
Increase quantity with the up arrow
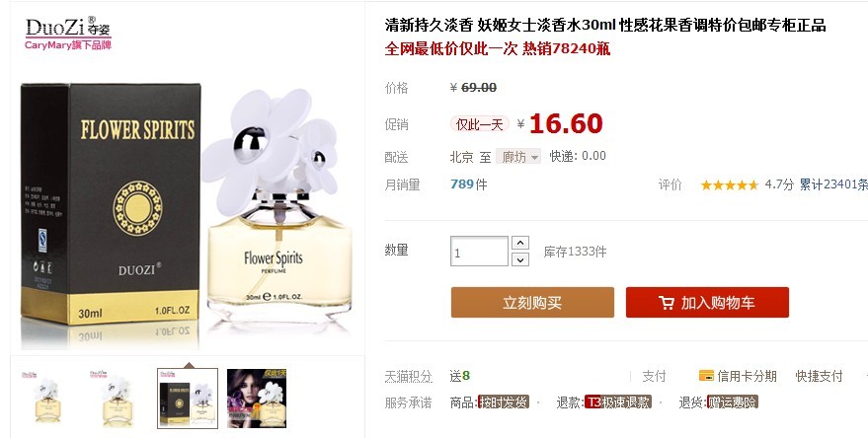[519, 243]
